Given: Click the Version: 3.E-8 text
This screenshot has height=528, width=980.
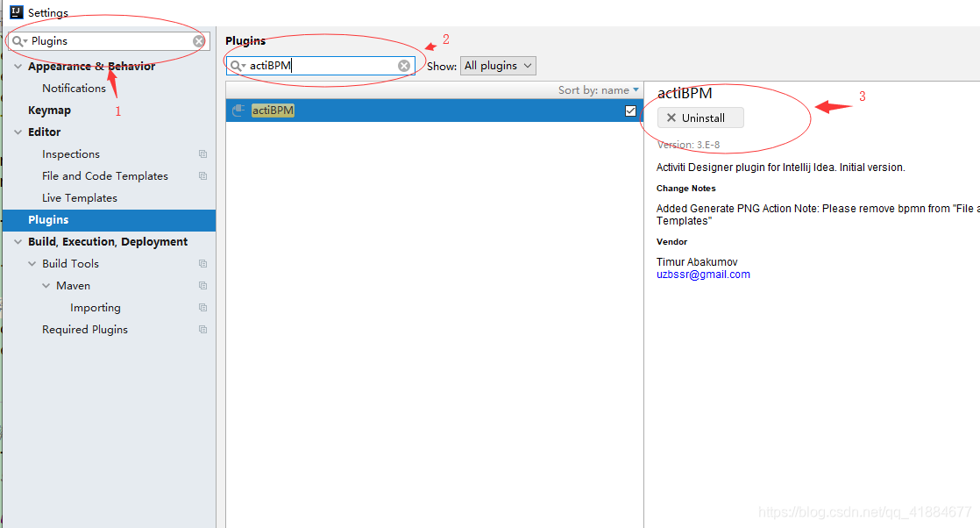Looking at the screenshot, I should pos(688,145).
